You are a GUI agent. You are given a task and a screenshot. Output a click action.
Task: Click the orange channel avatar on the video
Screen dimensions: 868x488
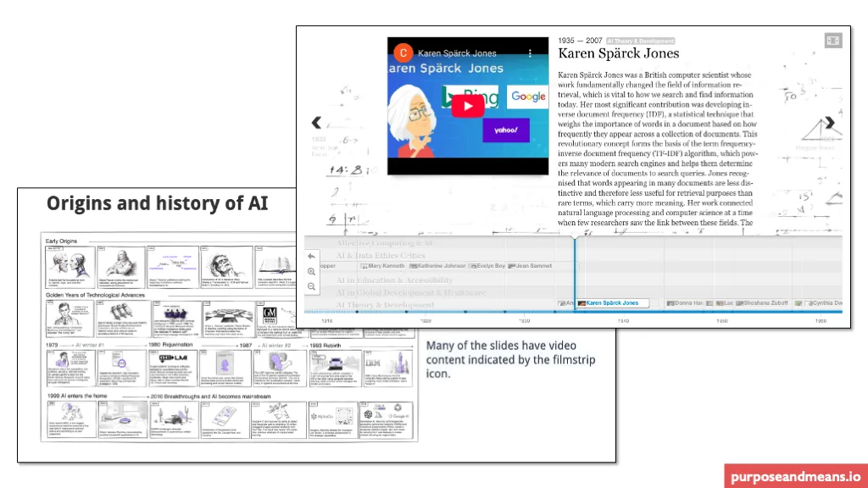click(403, 53)
